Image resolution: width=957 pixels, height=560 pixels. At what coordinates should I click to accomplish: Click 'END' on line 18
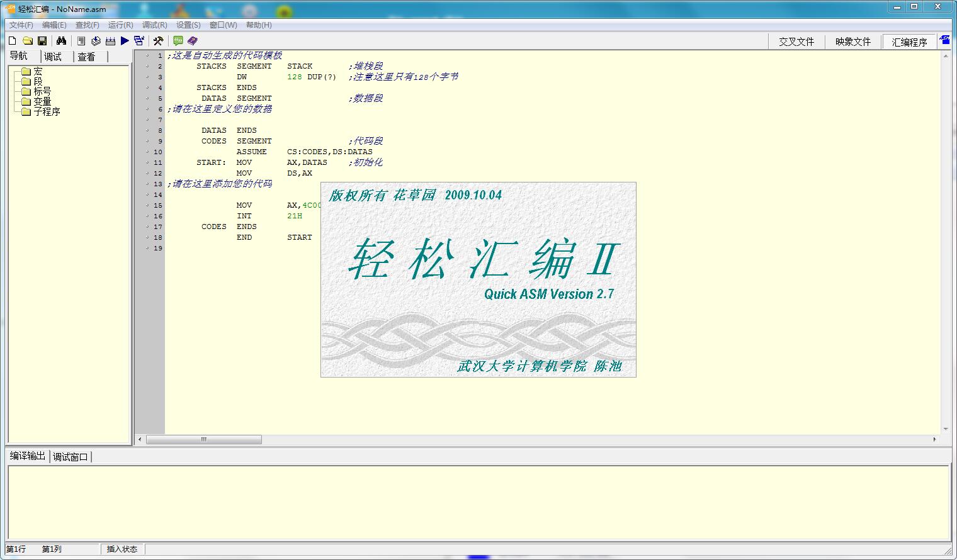click(244, 237)
